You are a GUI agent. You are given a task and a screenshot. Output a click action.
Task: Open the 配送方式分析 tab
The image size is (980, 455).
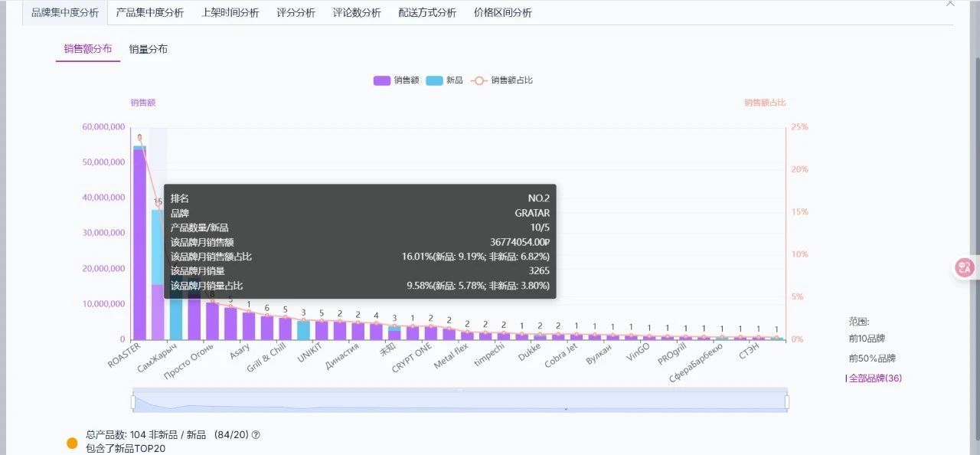pyautogui.click(x=427, y=13)
